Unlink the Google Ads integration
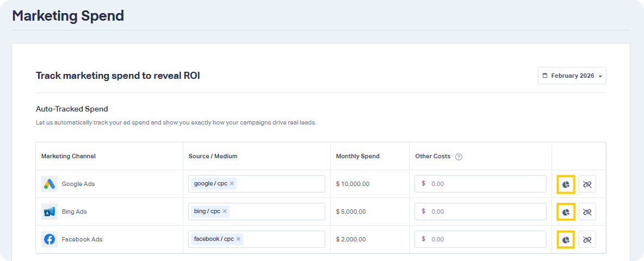 point(587,184)
